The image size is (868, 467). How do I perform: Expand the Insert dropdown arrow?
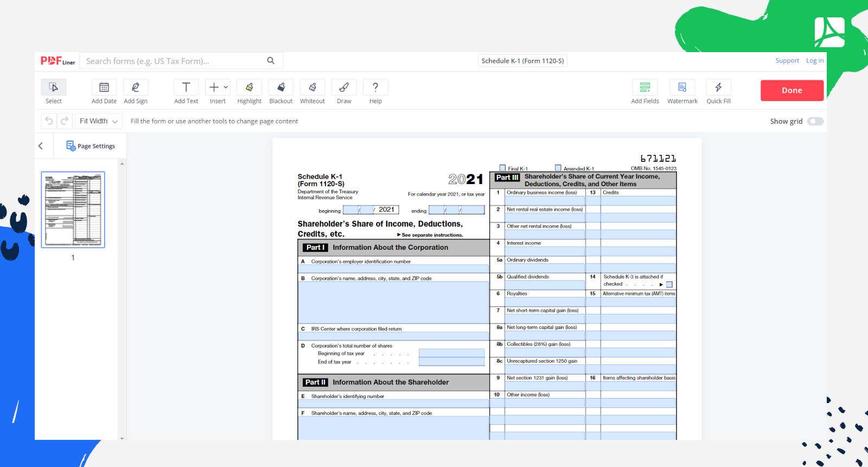coord(226,87)
